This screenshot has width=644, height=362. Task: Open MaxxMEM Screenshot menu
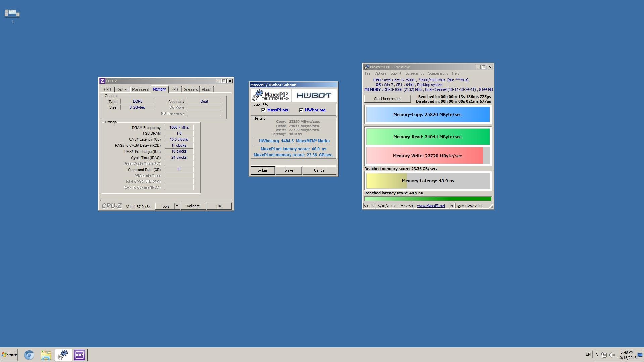point(415,73)
